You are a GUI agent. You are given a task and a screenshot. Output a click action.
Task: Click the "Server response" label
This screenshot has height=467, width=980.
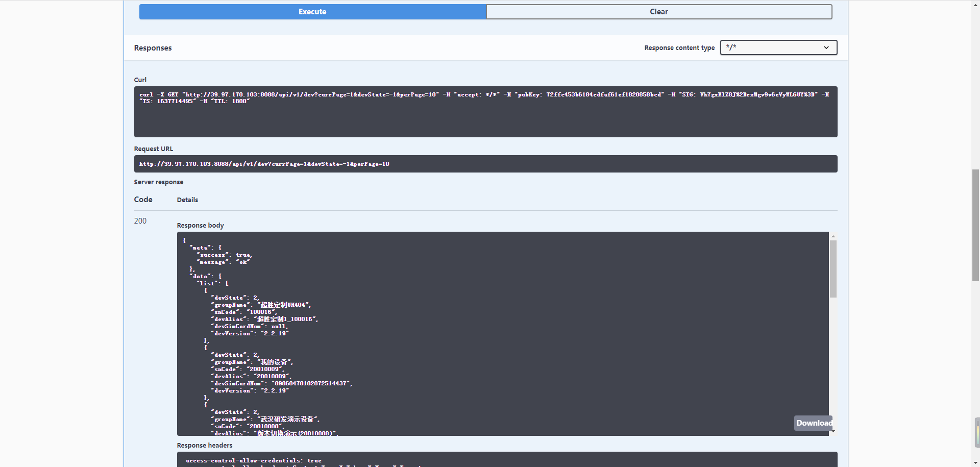[158, 182]
